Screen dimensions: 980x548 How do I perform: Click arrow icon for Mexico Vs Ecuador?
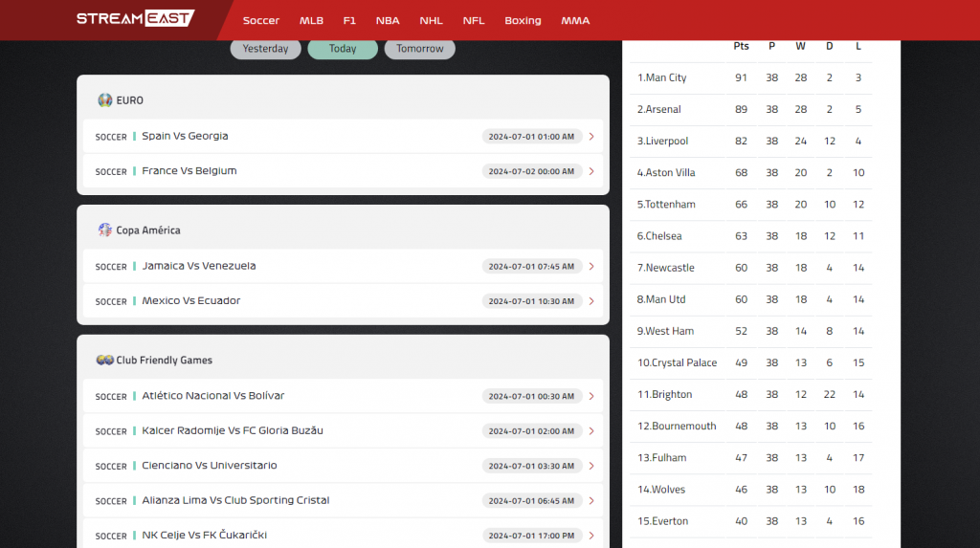point(591,301)
